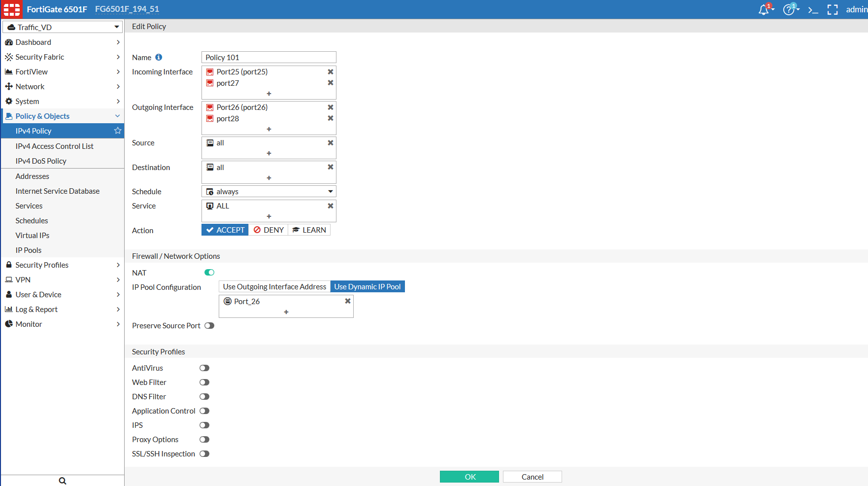Launch the CLI console icon
Image resolution: width=868 pixels, height=486 pixels.
click(813, 10)
